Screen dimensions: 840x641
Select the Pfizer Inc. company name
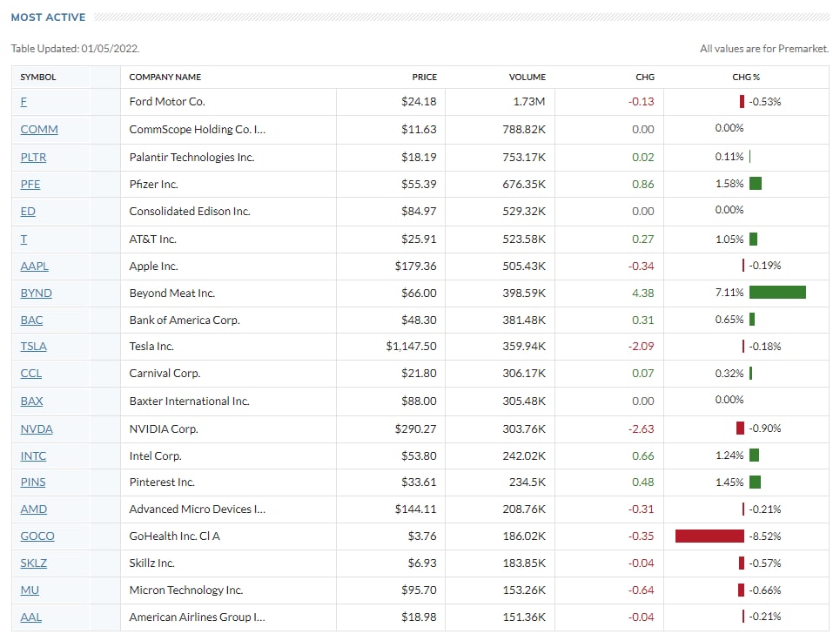(154, 185)
